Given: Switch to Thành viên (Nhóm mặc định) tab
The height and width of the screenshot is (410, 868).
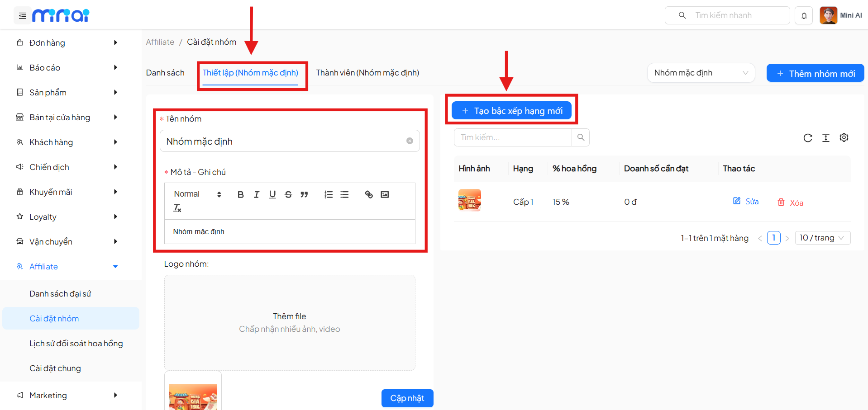Looking at the screenshot, I should point(367,73).
